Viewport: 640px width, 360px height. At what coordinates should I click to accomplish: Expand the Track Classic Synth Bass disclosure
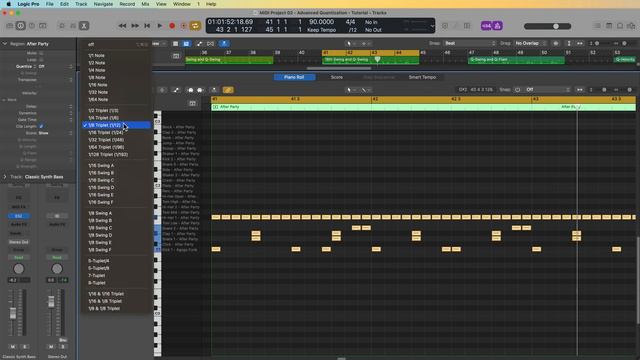(5, 177)
